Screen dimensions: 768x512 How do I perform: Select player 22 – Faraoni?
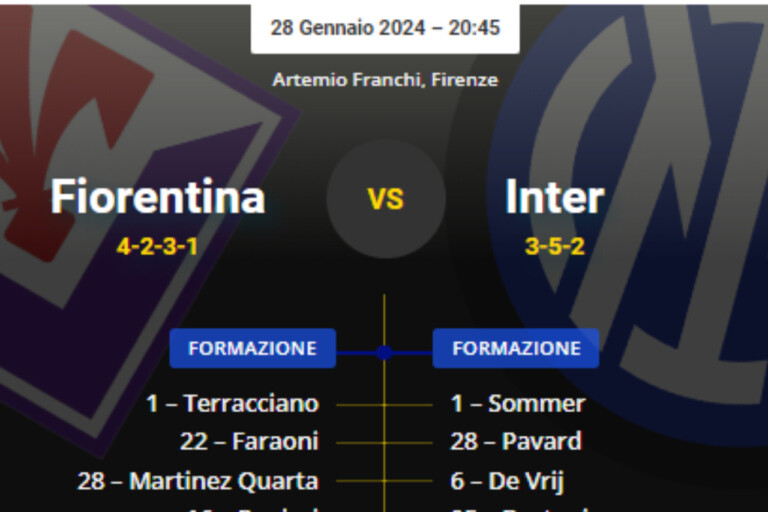(x=249, y=441)
